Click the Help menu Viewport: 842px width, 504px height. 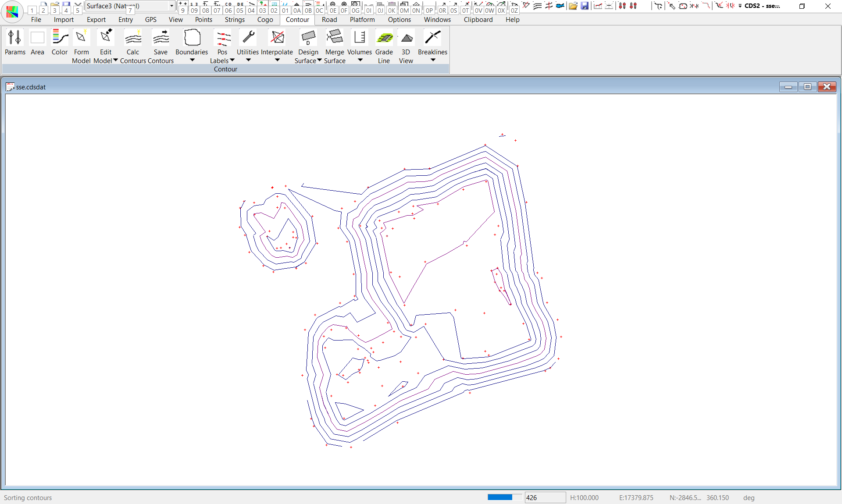pos(512,20)
